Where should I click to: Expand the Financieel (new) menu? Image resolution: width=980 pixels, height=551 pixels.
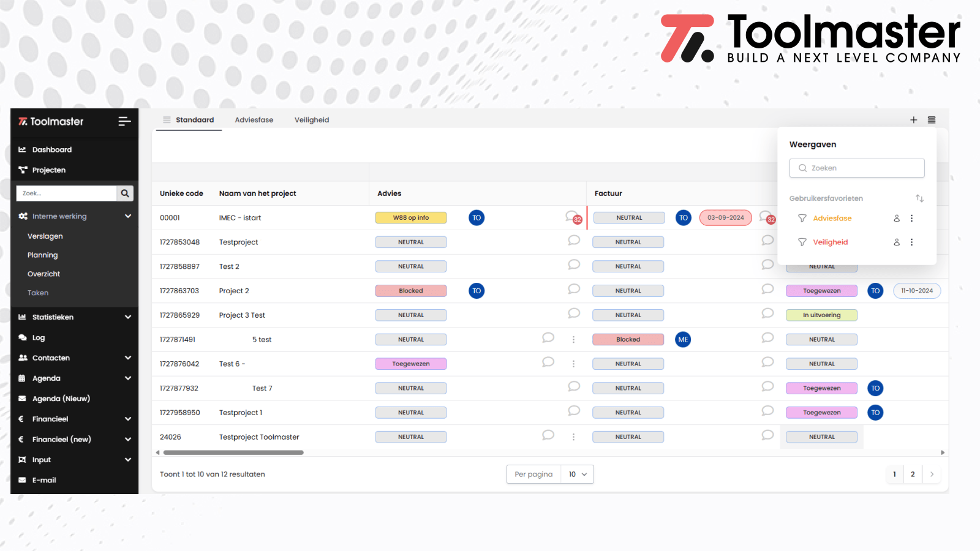pos(128,440)
